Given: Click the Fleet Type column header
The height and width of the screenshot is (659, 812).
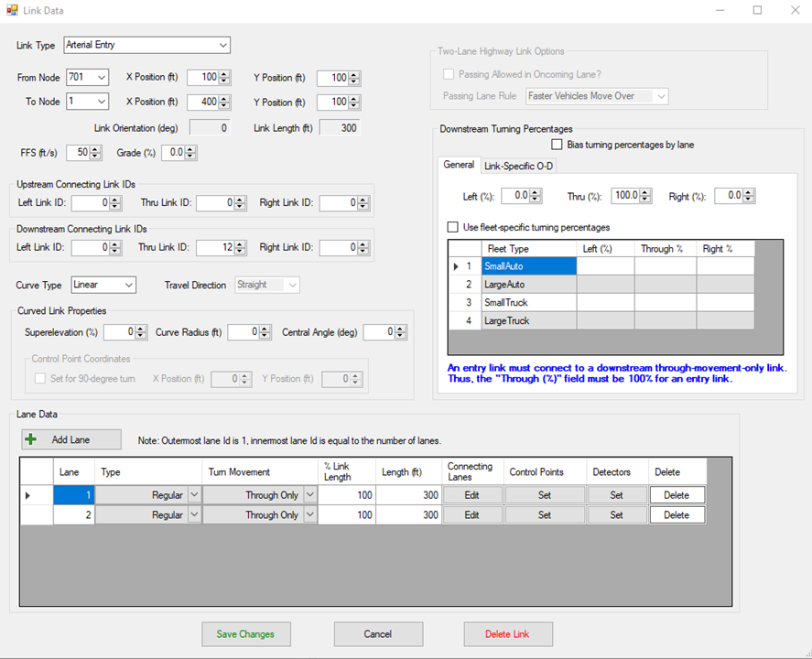Looking at the screenshot, I should point(529,249).
